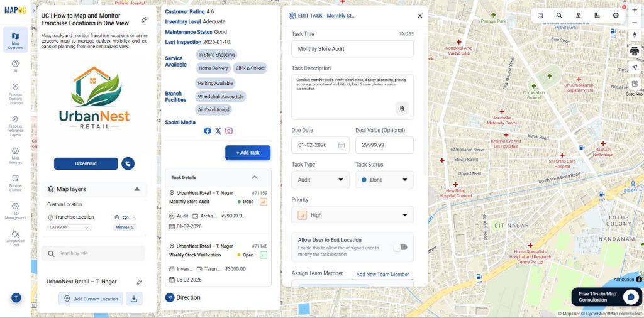
Task: Click the download icon beside Add Custom Location
Action: 134,299
